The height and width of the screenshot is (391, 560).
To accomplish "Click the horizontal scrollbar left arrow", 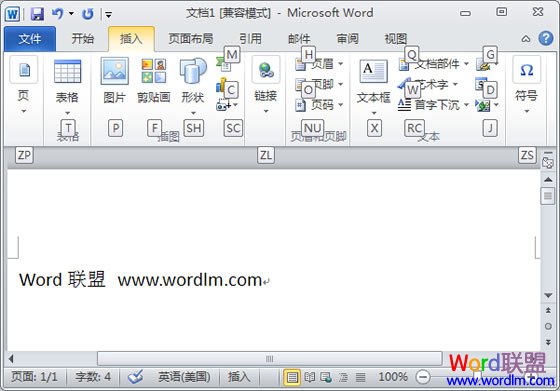I will (11, 359).
